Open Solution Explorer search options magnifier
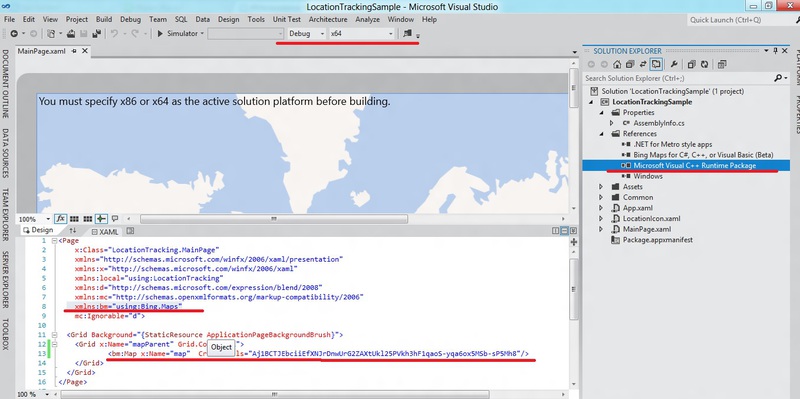This screenshot has height=399, width=800. pyautogui.click(x=779, y=78)
